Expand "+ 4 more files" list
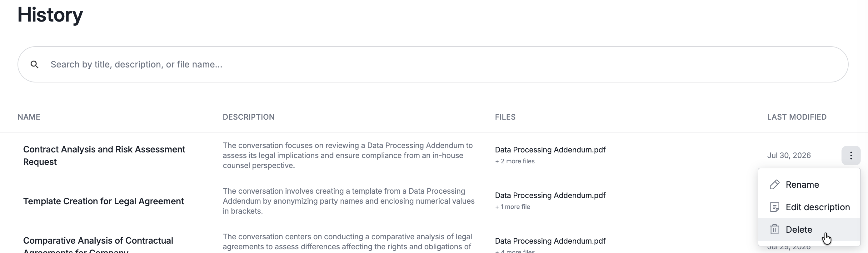 515,251
